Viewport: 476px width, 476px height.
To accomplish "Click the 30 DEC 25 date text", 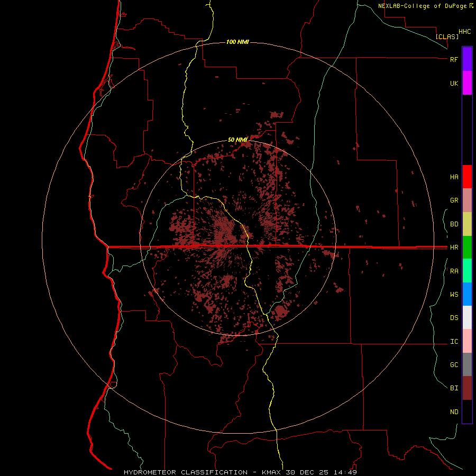I will click(307, 472).
